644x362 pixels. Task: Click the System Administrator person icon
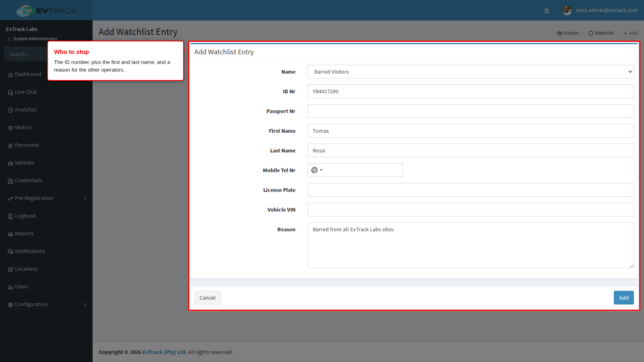tap(9, 39)
